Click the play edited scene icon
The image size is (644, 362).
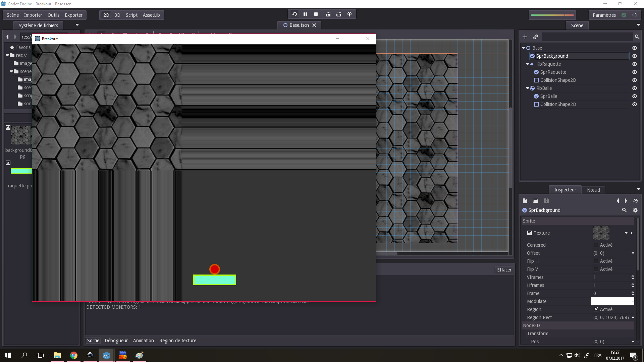328,14
